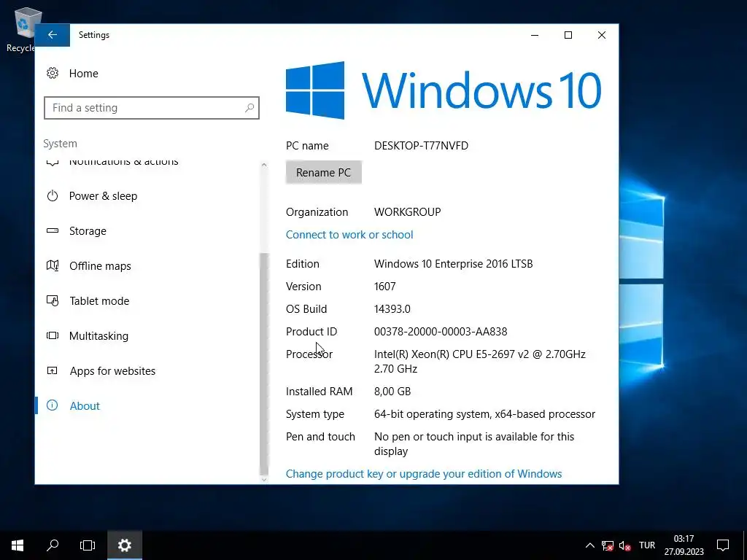
Task: Open the network status tray icon
Action: (608, 545)
